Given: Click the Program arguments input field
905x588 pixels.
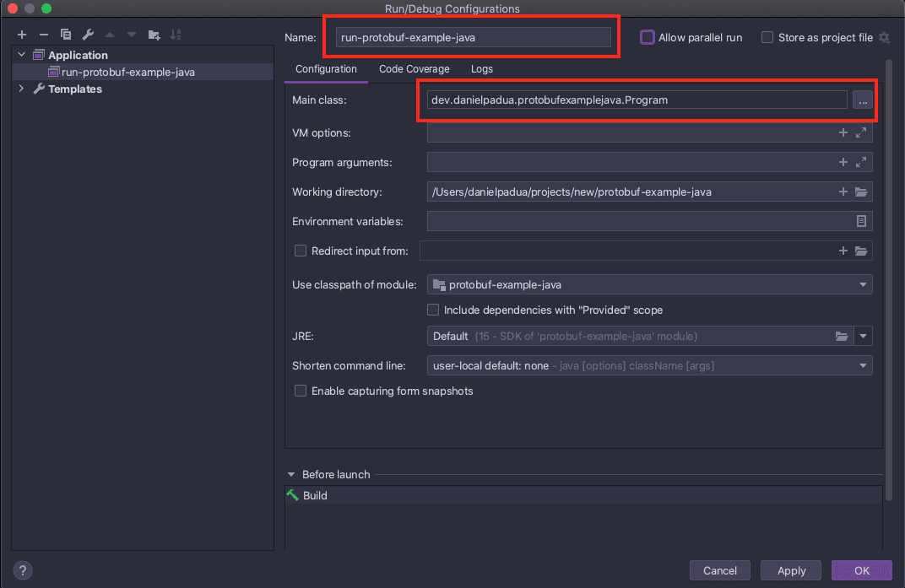Looking at the screenshot, I should (x=629, y=163).
